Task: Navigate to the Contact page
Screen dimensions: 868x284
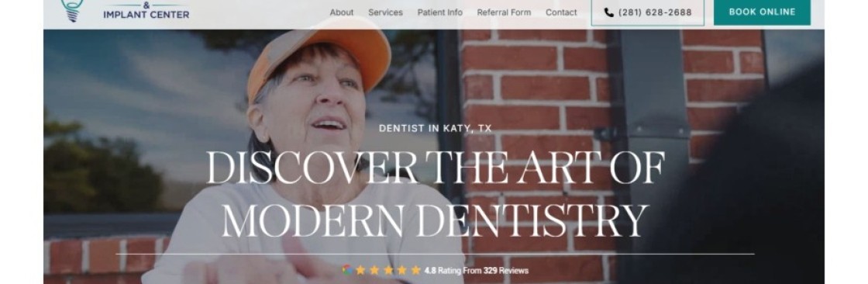Action: pyautogui.click(x=561, y=12)
